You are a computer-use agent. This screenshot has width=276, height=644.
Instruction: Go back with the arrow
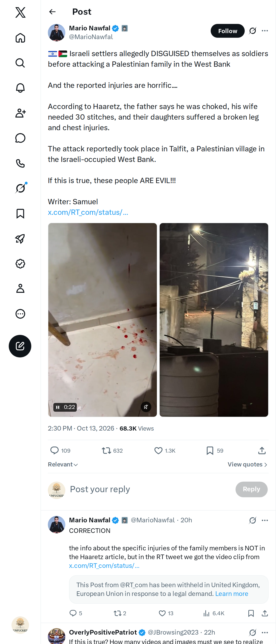(52, 12)
